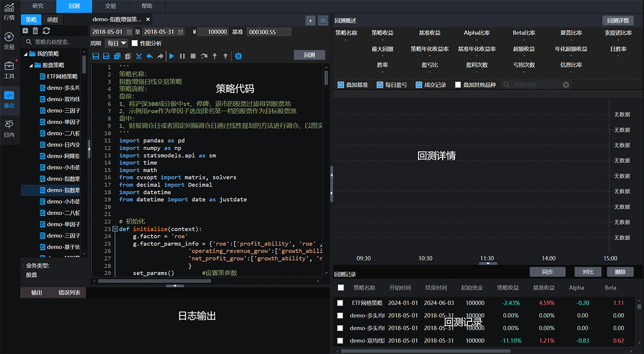Check the demo-双均线 backtest record row
Image resolution: width=644 pixels, height=354 pixels.
[340, 341]
